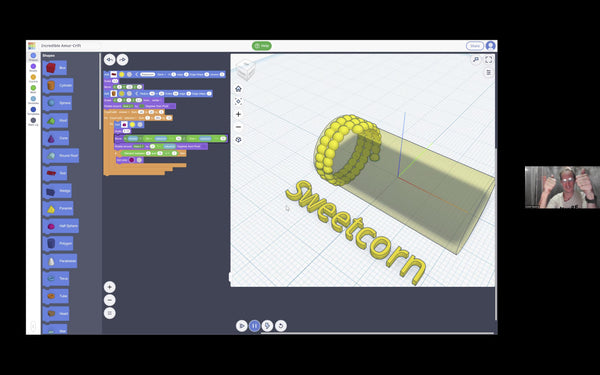Pick the green Roof shape block
600x375 pixels.
(56, 121)
